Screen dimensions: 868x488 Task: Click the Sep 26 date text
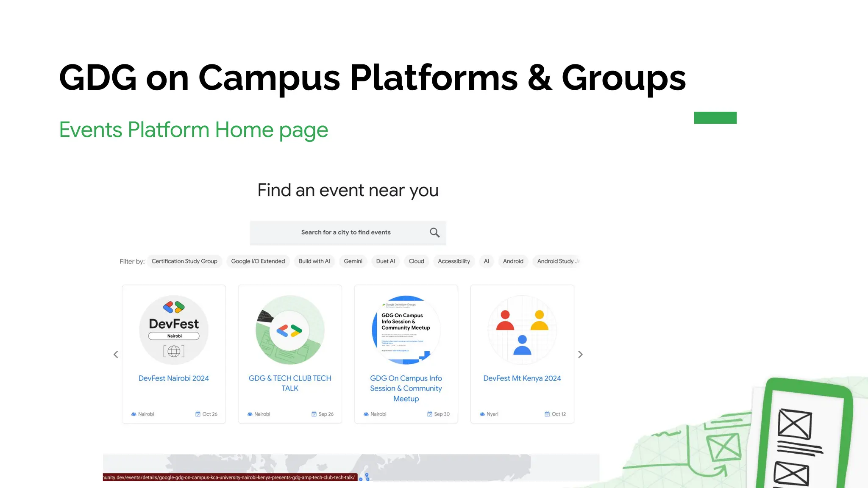[x=326, y=414]
